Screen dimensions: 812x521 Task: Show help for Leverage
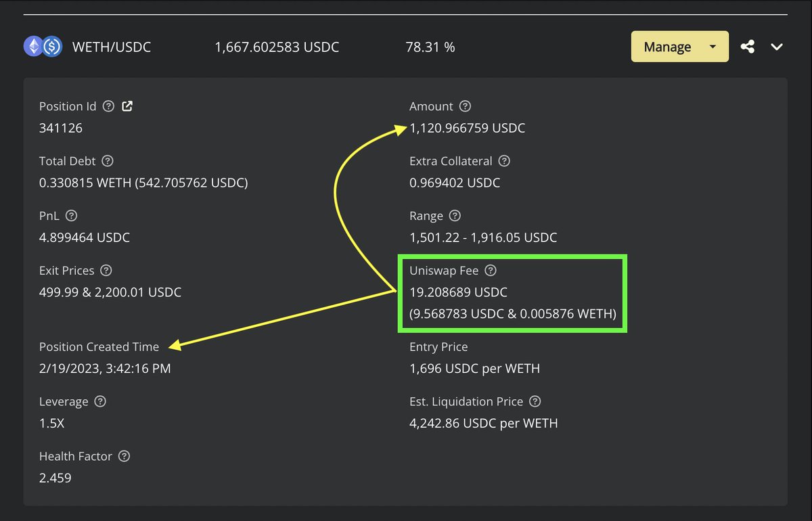click(x=99, y=401)
